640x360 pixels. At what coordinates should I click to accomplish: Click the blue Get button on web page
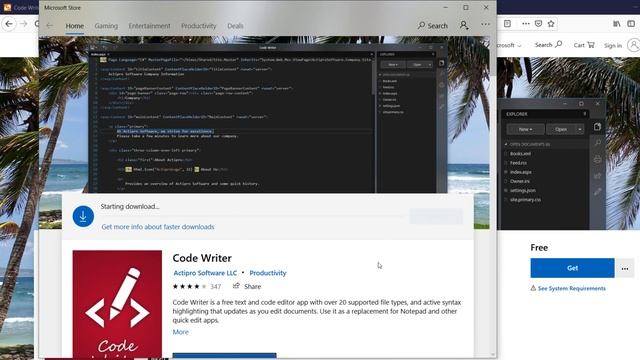[x=572, y=268]
